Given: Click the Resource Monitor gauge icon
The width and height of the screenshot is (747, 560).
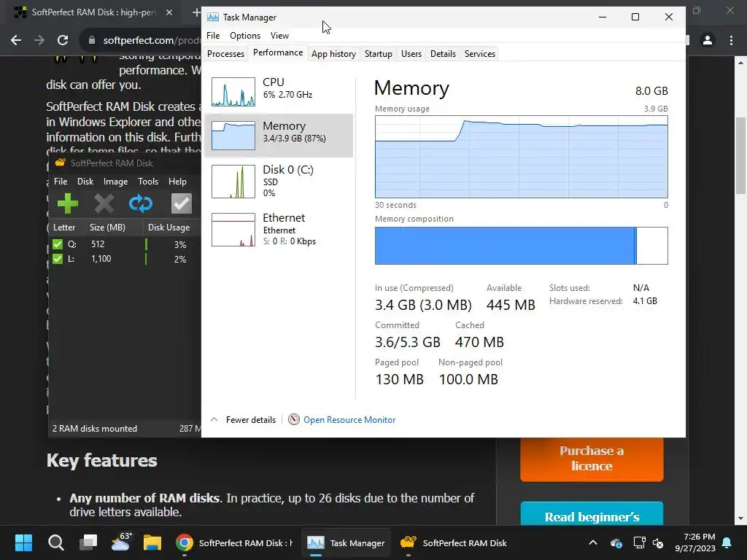Looking at the screenshot, I should pyautogui.click(x=294, y=419).
